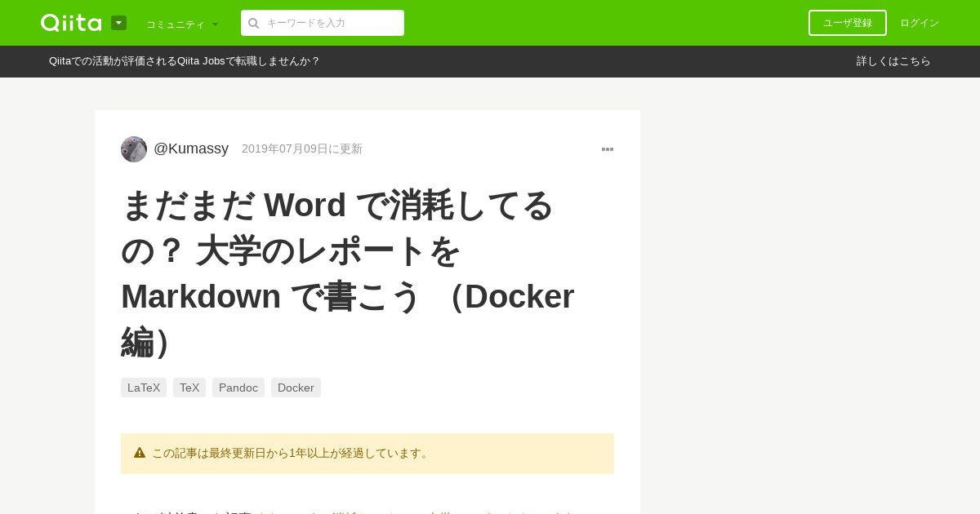The width and height of the screenshot is (980, 514).
Task: Open @Kumassy's avatar image
Action: pos(134,149)
